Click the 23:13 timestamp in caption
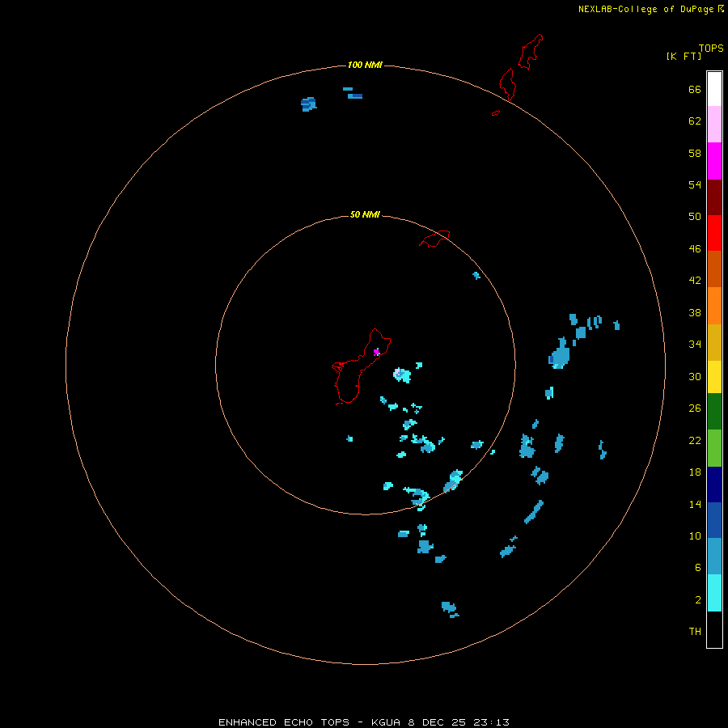 click(491, 722)
